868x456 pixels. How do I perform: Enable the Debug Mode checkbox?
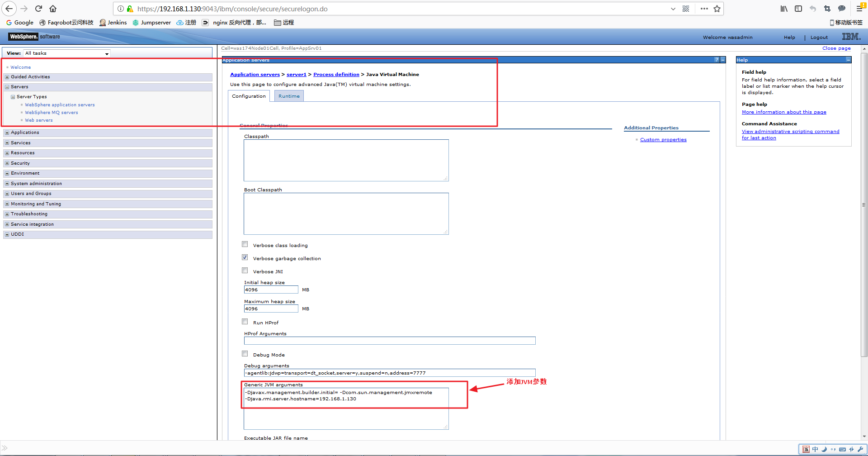coord(245,354)
